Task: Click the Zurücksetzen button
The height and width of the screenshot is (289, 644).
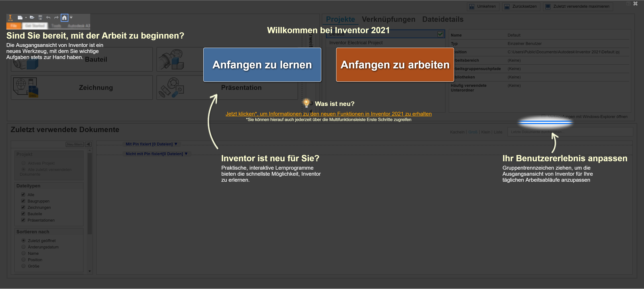Action: tap(521, 7)
